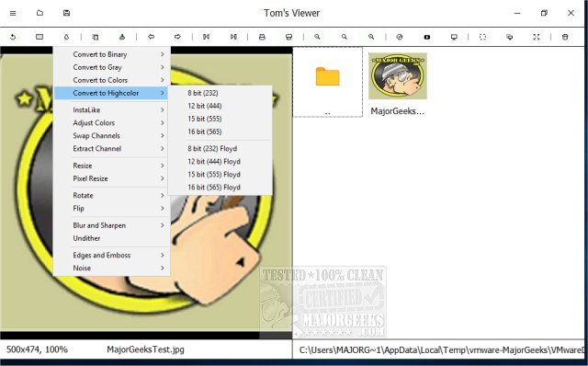588x366 pixels.
Task: Expand the Convert to Binary submenu arrow
Action: pos(163,54)
